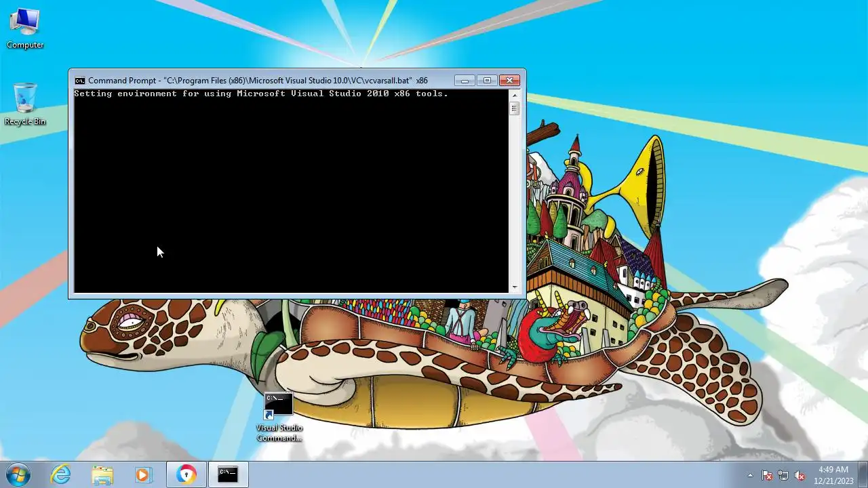Maximize the Command Prompt window

coord(487,81)
